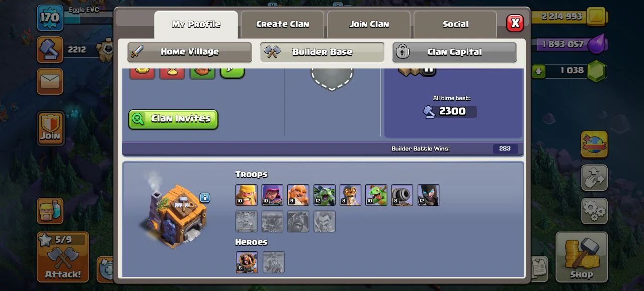Open the mail inbox icon
Viewport: 644px width, 291px height.
(x=50, y=81)
